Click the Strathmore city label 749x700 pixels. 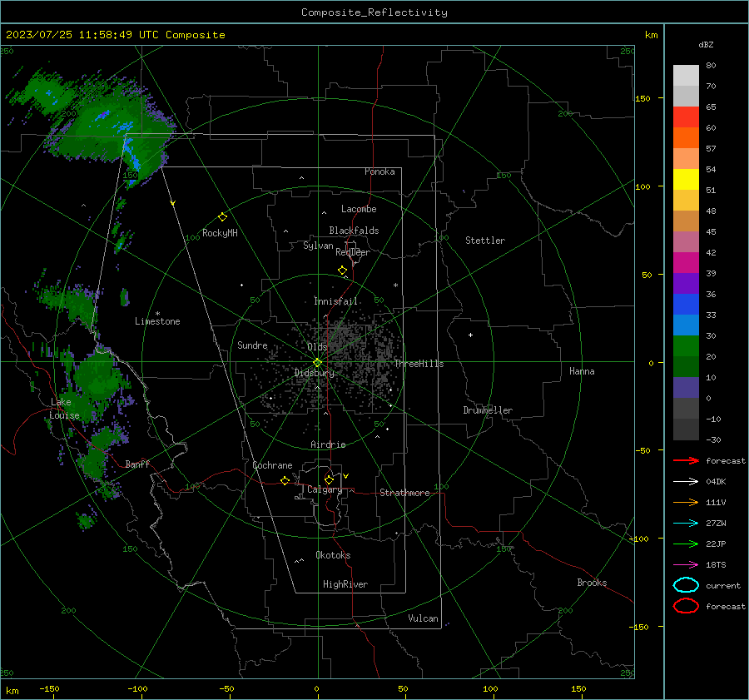405,493
